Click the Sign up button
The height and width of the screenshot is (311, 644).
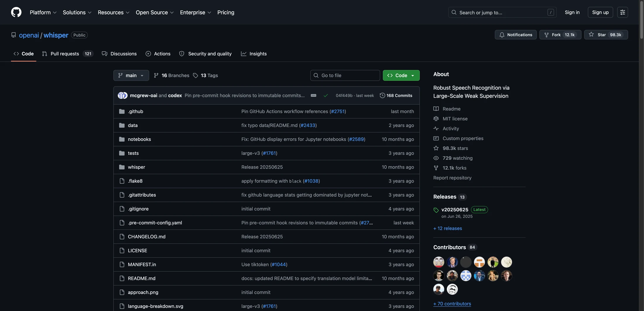[x=600, y=12]
